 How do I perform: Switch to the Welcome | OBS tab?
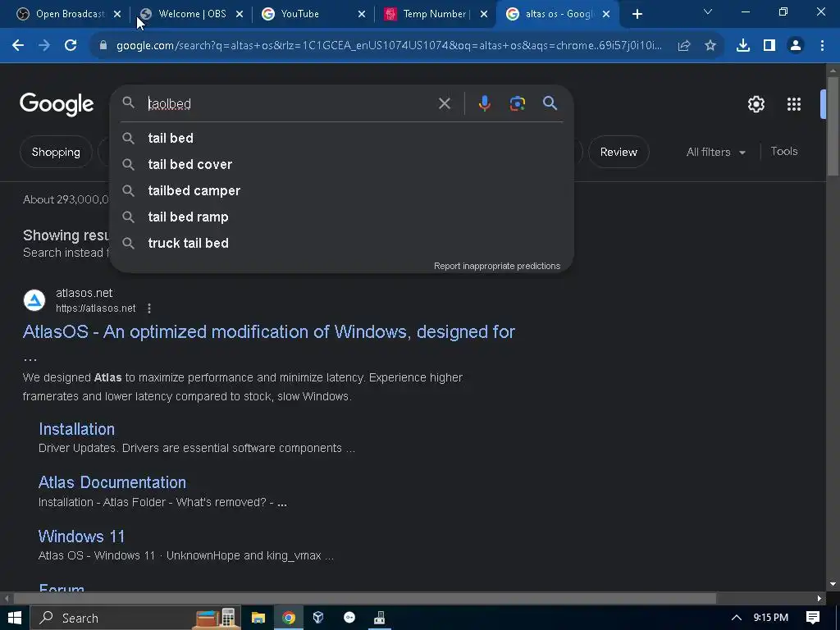point(192,14)
